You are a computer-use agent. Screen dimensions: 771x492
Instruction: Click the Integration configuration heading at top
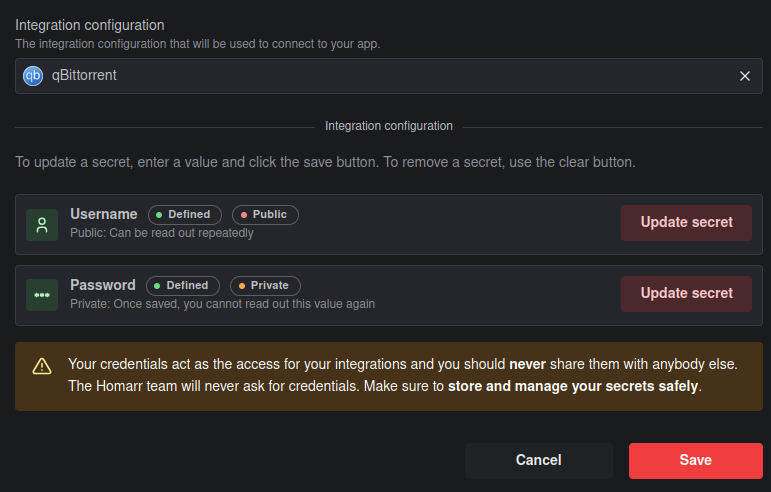(90, 25)
